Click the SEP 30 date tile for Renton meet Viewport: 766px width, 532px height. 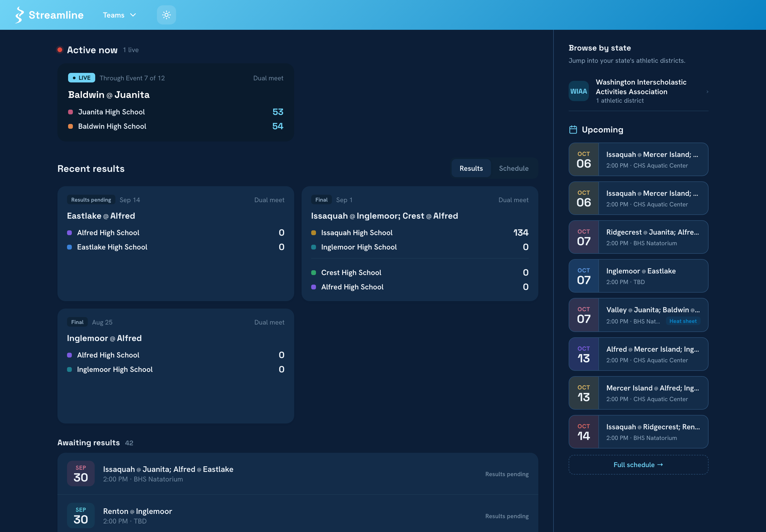81,515
